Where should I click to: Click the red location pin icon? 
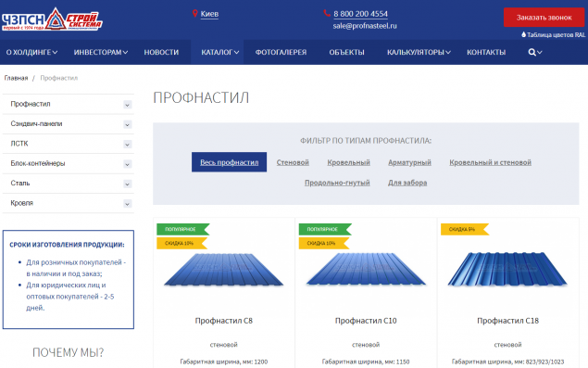pos(195,14)
